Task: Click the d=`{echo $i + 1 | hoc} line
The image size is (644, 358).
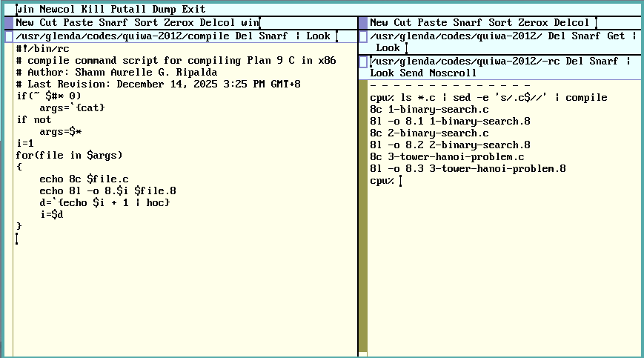Action: point(104,203)
